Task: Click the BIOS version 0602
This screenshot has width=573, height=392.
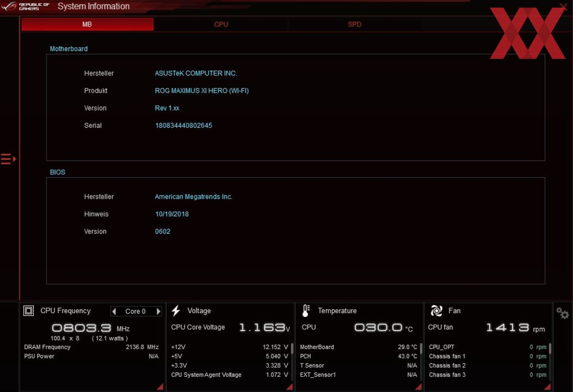Action: pyautogui.click(x=163, y=232)
